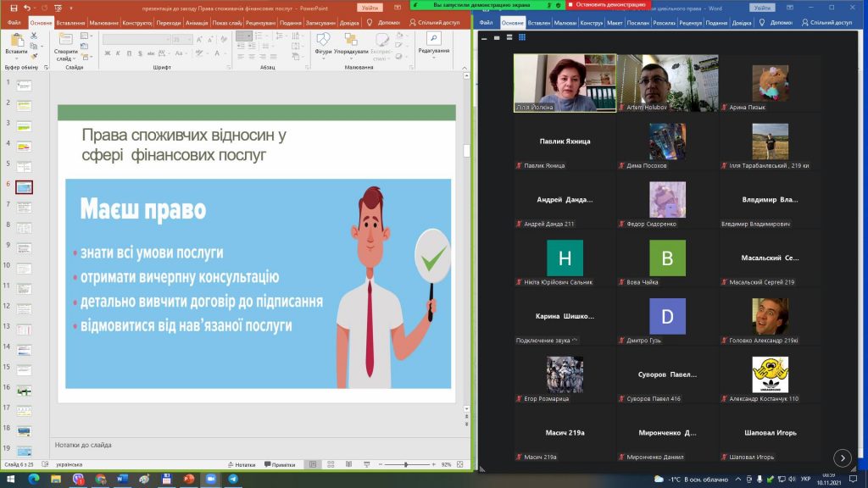This screenshot has width=868, height=488.
Task: Toggle normal view button in status bar
Action: (x=313, y=465)
